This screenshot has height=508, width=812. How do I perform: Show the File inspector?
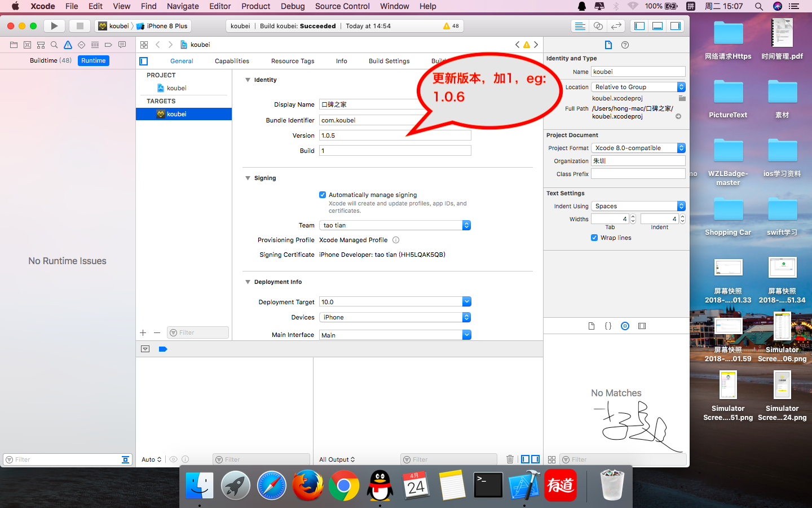coord(608,45)
